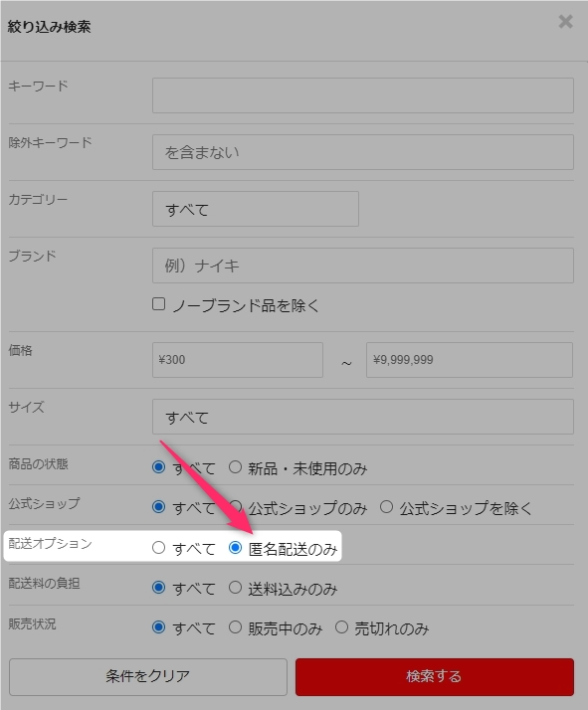This screenshot has height=710, width=588.
Task: Expand the サイズ dropdown
Action: [363, 417]
